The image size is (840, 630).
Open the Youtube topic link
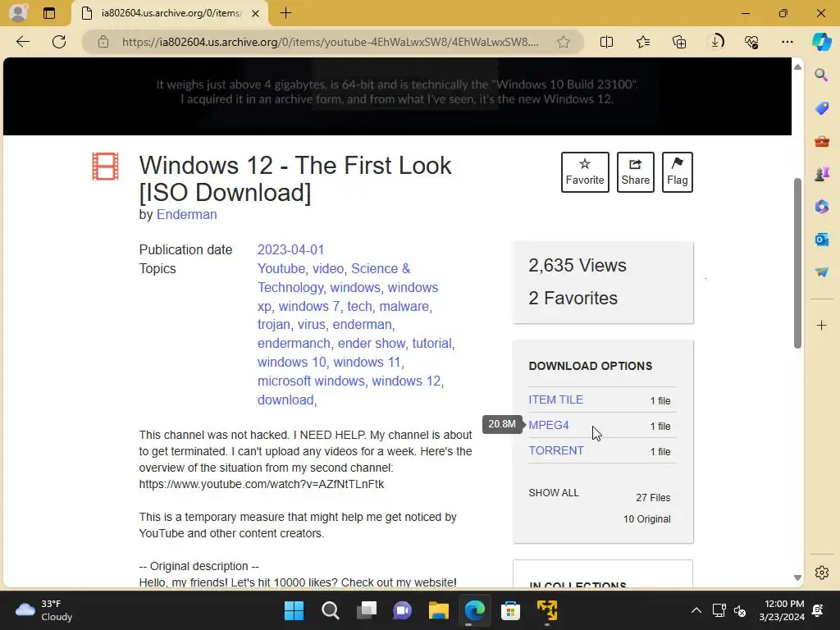pos(281,268)
